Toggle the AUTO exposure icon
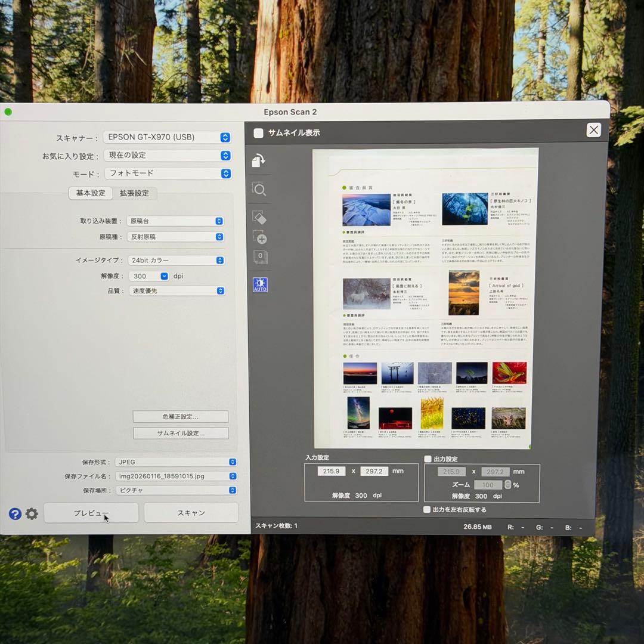The height and width of the screenshot is (644, 644). [260, 284]
